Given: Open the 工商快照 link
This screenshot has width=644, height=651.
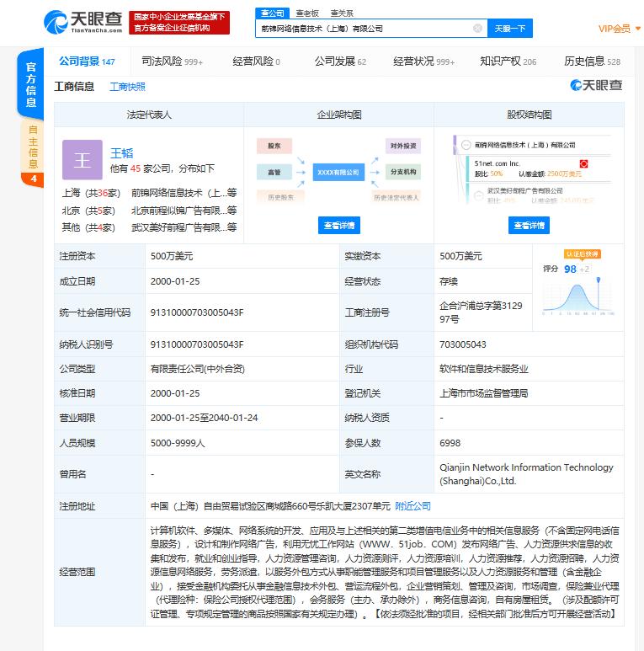Looking at the screenshot, I should click(x=127, y=87).
